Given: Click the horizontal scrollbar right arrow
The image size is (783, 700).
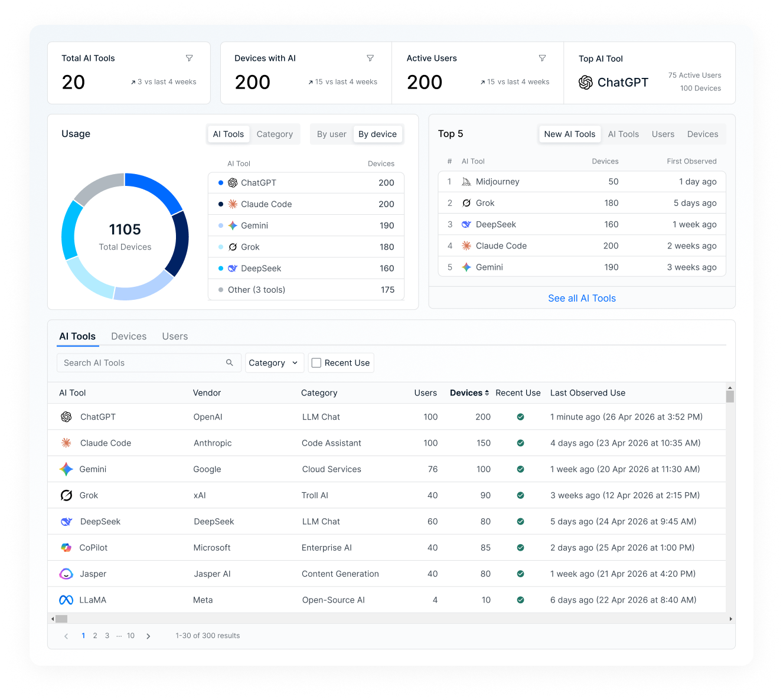Looking at the screenshot, I should tap(730, 619).
